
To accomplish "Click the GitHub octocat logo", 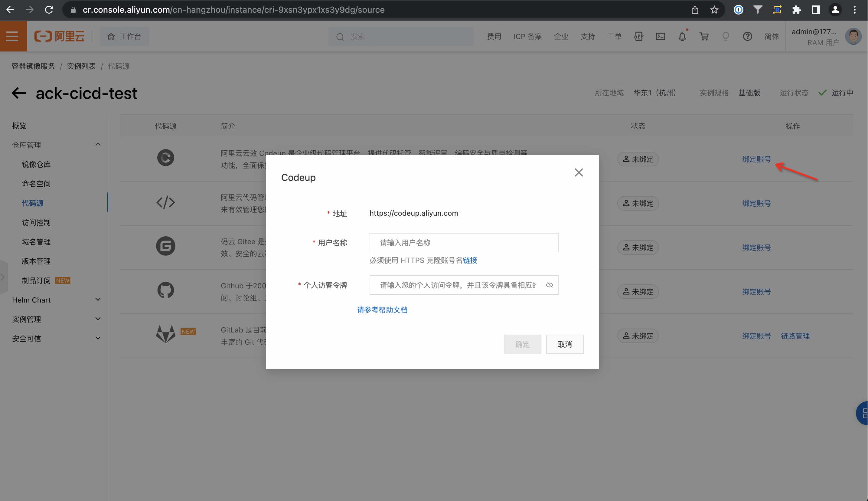I will tap(165, 290).
